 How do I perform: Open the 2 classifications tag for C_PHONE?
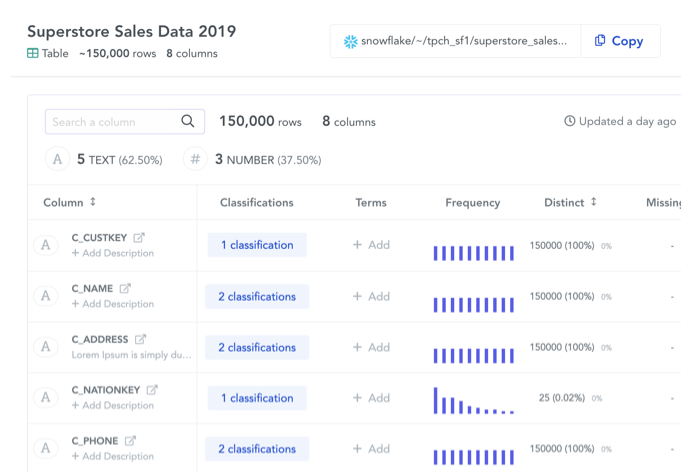tap(257, 449)
